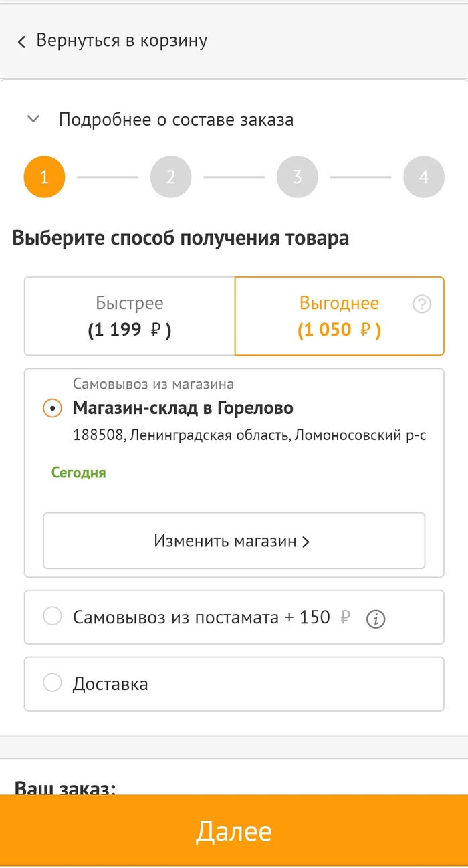Click step 3 circle in progress indicator
This screenshot has width=468, height=868.
(x=298, y=177)
